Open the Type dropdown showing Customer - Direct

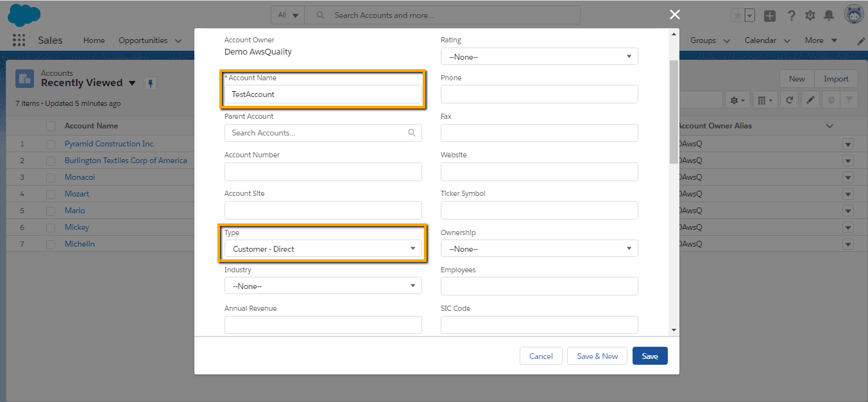323,249
